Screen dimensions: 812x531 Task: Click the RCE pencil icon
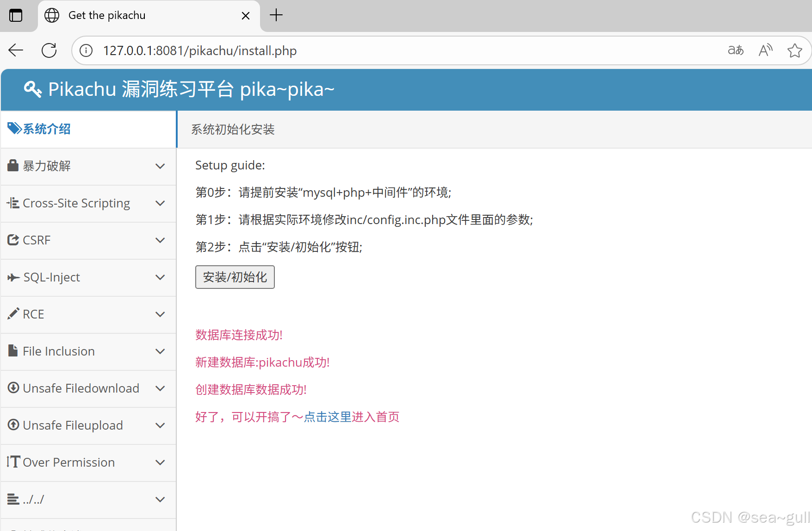(x=13, y=313)
